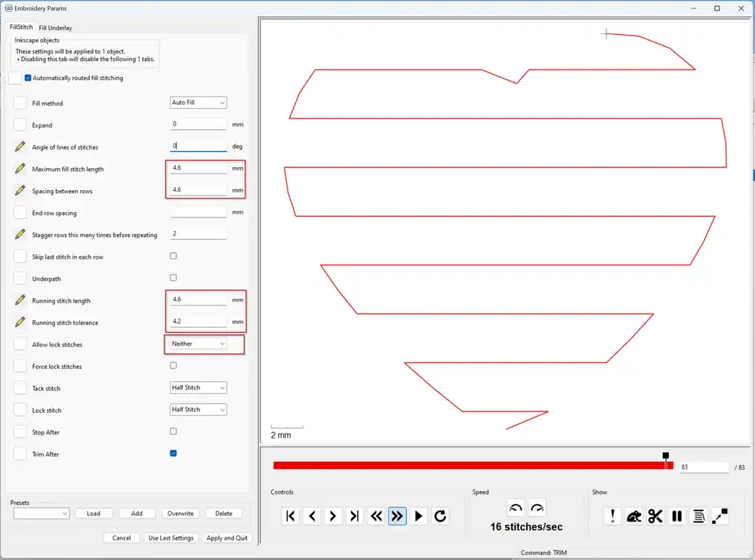Click the red stitch progress slider

468,466
